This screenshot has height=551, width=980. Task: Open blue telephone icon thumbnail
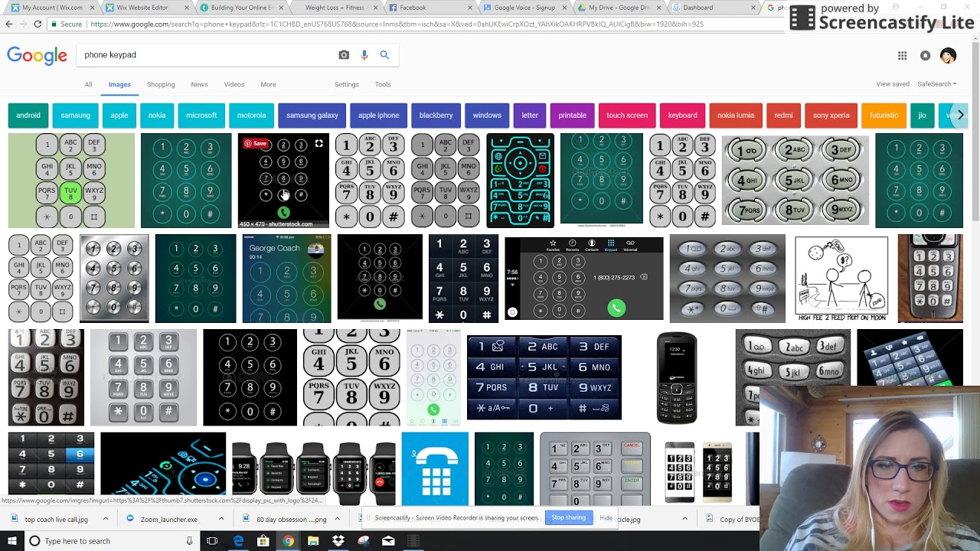(x=435, y=468)
